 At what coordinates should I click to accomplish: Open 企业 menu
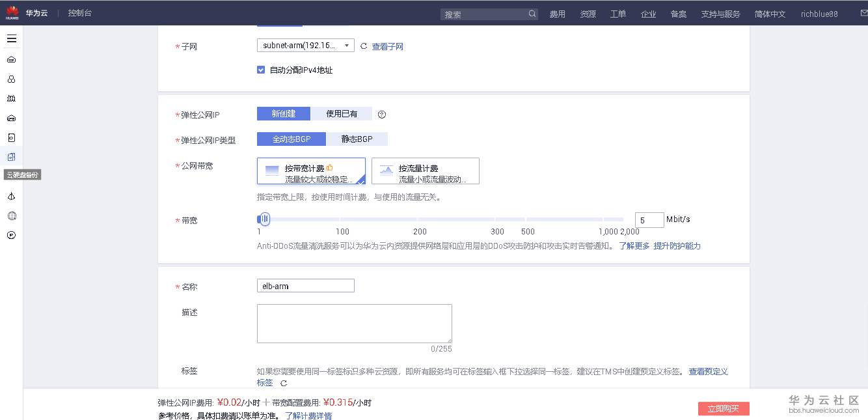[x=649, y=14]
